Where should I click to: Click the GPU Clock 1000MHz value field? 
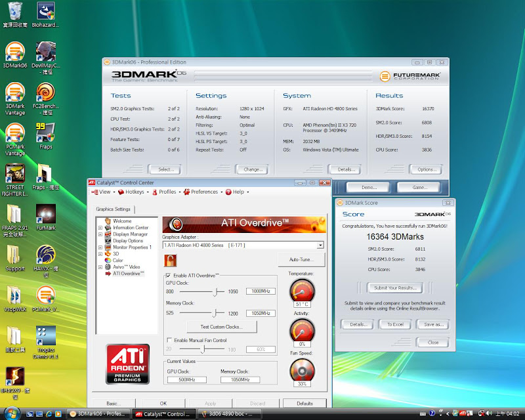[261, 291]
